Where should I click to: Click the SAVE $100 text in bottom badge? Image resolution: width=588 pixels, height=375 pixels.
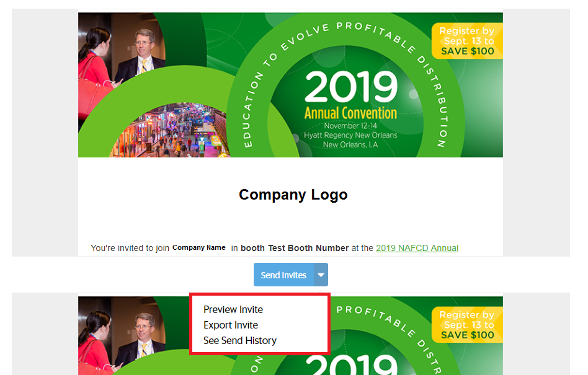[x=467, y=335]
